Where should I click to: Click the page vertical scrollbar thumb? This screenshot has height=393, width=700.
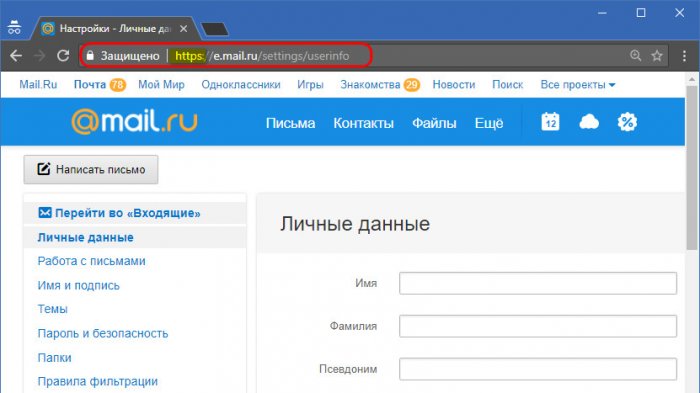point(692,167)
